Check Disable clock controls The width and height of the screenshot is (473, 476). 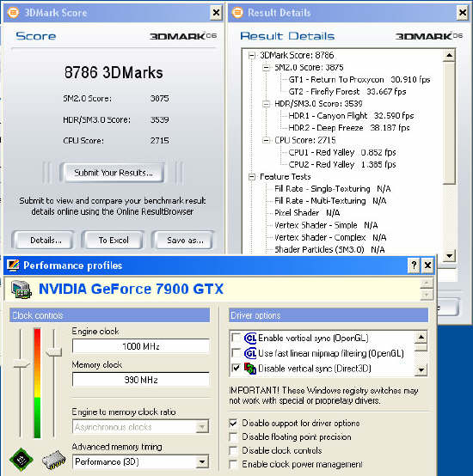point(233,450)
